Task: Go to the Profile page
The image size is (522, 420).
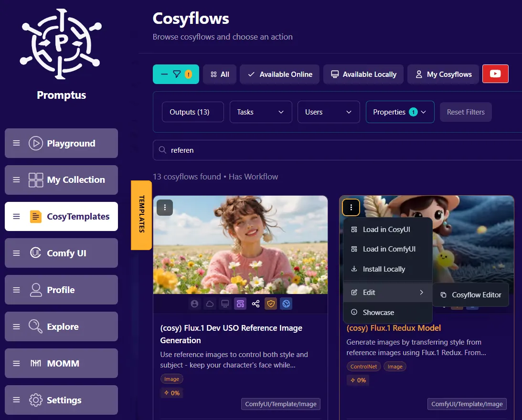Action: pos(61,290)
